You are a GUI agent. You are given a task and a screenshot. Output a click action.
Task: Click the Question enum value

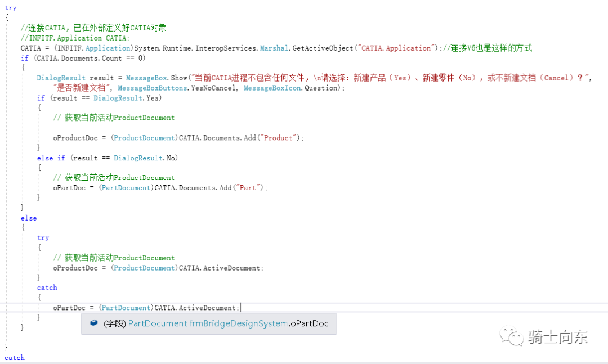click(321, 88)
